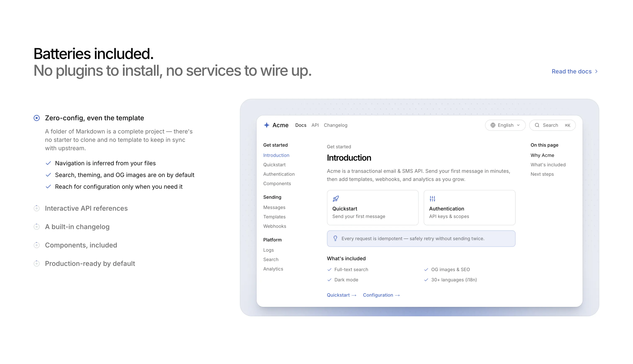Select the Components, included option

pos(75,245)
